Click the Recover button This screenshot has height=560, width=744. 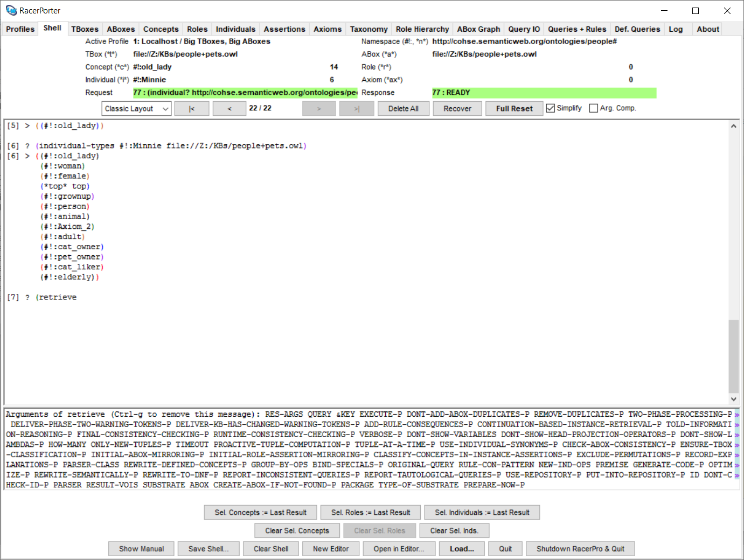coord(457,109)
